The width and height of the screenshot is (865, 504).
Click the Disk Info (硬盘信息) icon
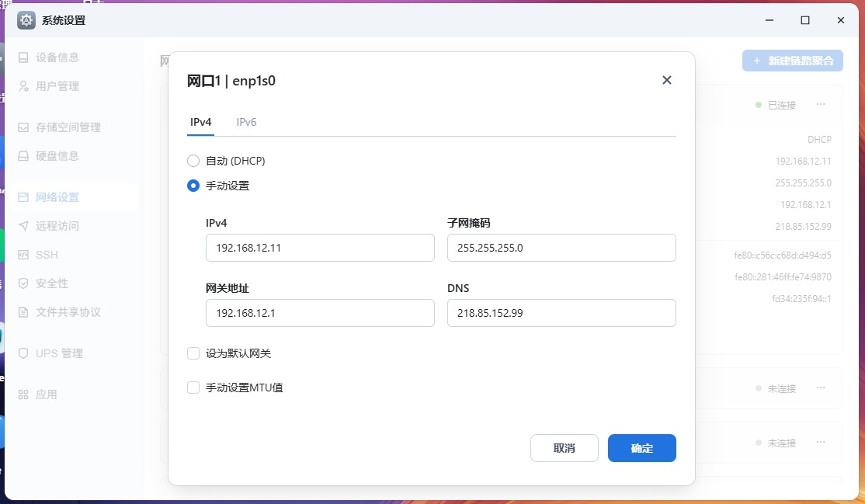coord(23,156)
